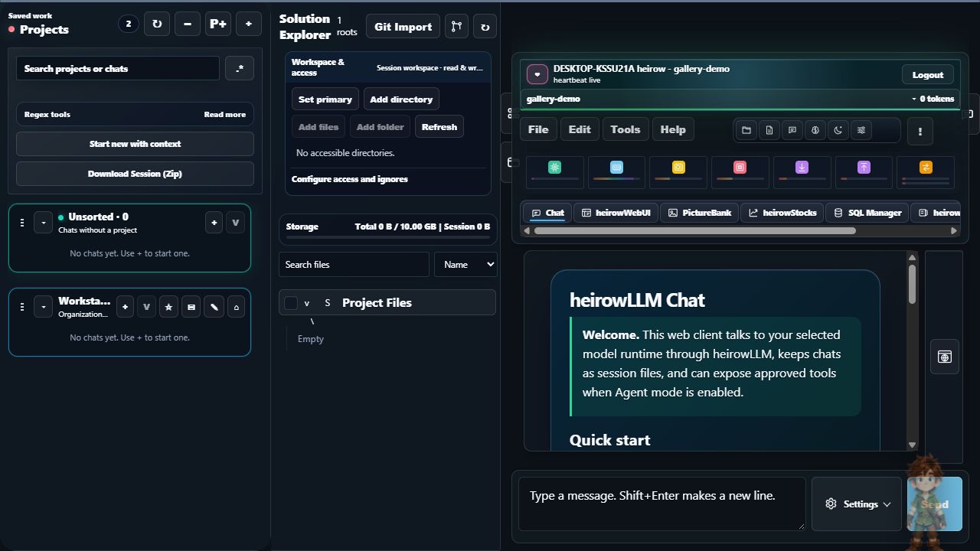Open the File menu
Screen dimensions: 980x551
(538, 129)
